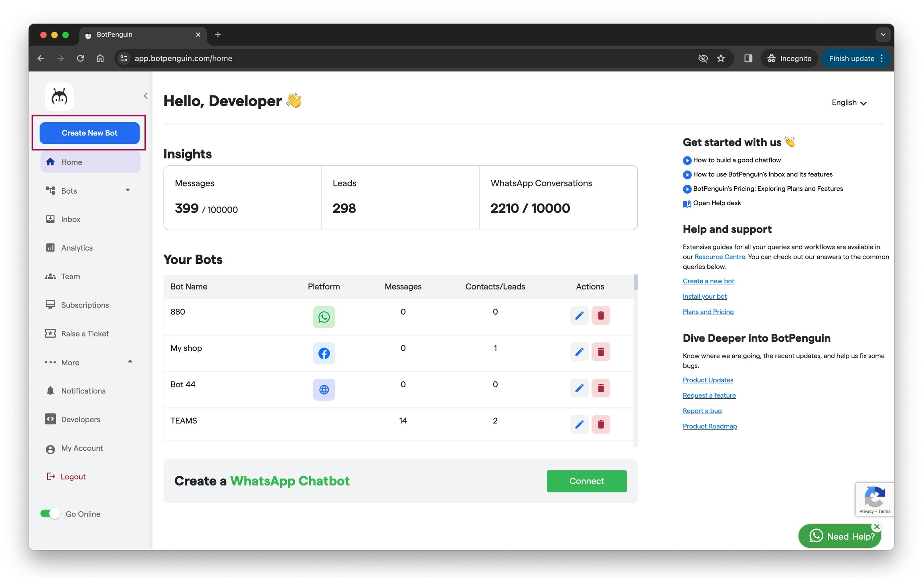Screen dimensions: 924x577
Task: Open the English language dropdown
Action: pos(849,103)
